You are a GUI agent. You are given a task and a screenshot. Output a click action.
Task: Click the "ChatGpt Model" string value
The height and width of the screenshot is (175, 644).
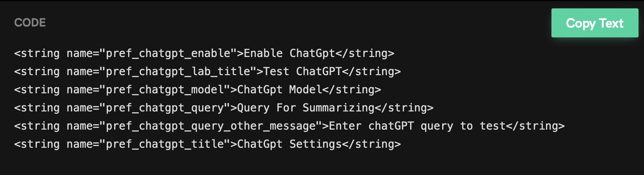click(x=280, y=90)
